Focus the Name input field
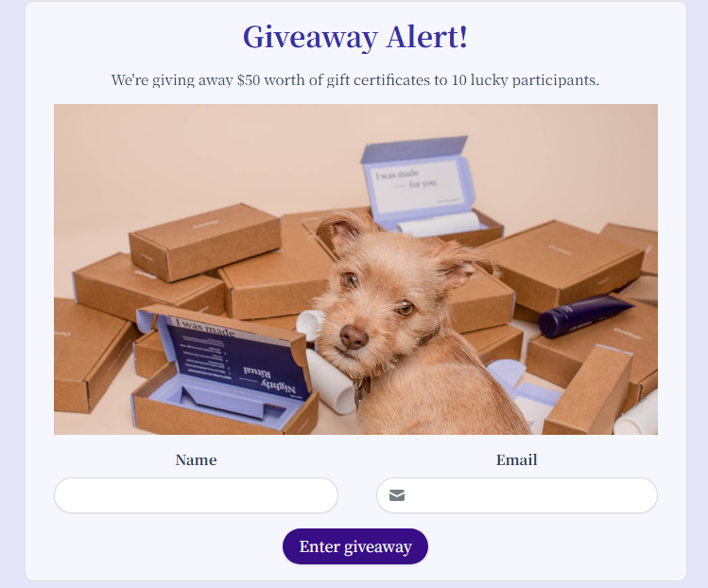This screenshot has width=708, height=588. (x=196, y=495)
